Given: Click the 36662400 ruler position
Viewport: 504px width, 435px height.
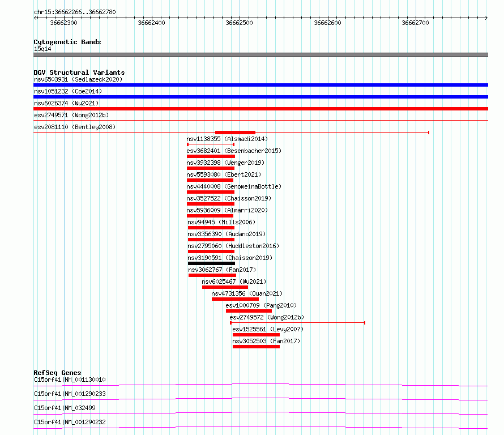Looking at the screenshot, I should click(151, 23).
